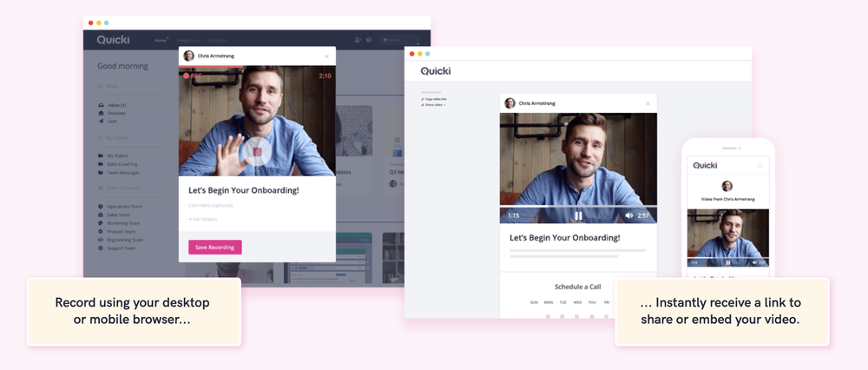Close the recording dialog with the X
Image resolution: width=868 pixels, height=370 pixels.
pos(326,56)
